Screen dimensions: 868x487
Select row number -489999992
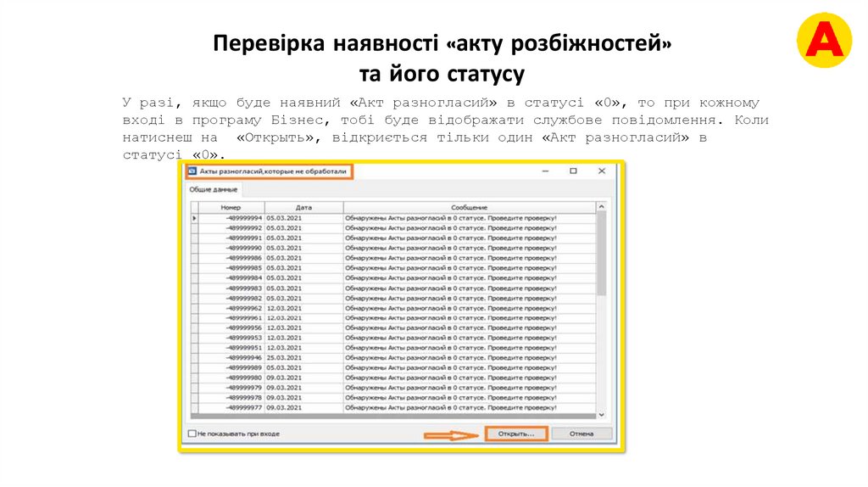pyautogui.click(x=393, y=228)
